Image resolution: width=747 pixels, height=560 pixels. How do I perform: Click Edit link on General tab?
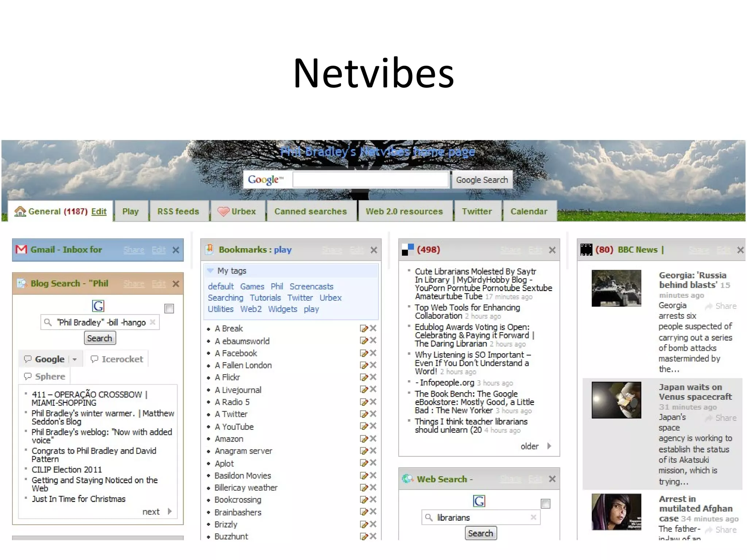coord(99,211)
